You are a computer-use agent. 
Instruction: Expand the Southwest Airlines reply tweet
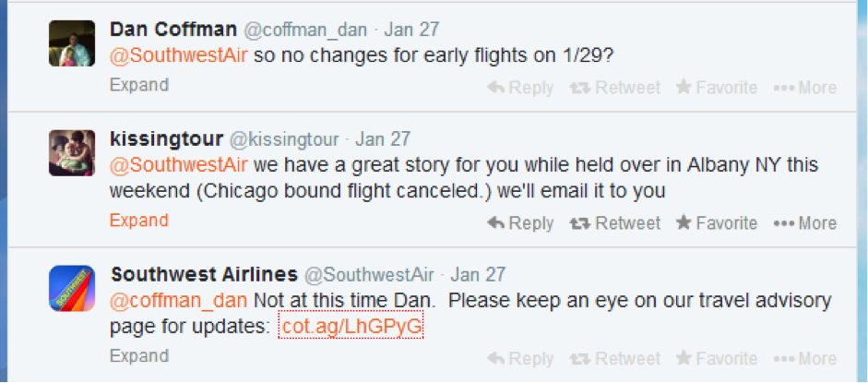(x=139, y=356)
